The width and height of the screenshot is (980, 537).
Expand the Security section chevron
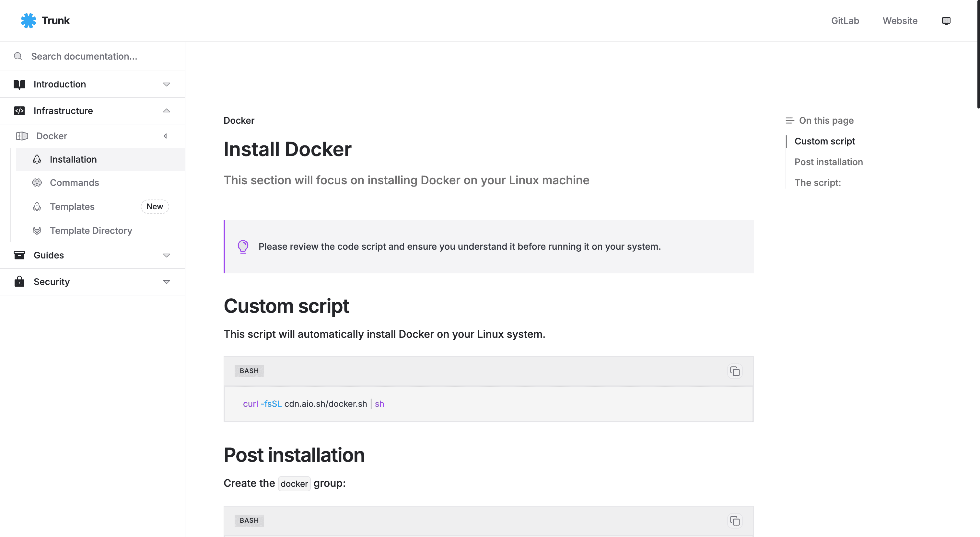pyautogui.click(x=166, y=281)
